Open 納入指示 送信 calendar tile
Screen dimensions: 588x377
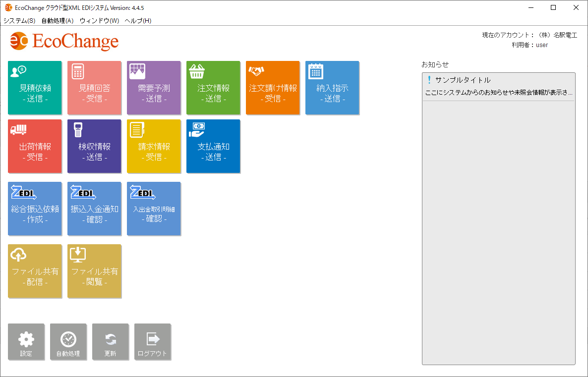[332, 88]
